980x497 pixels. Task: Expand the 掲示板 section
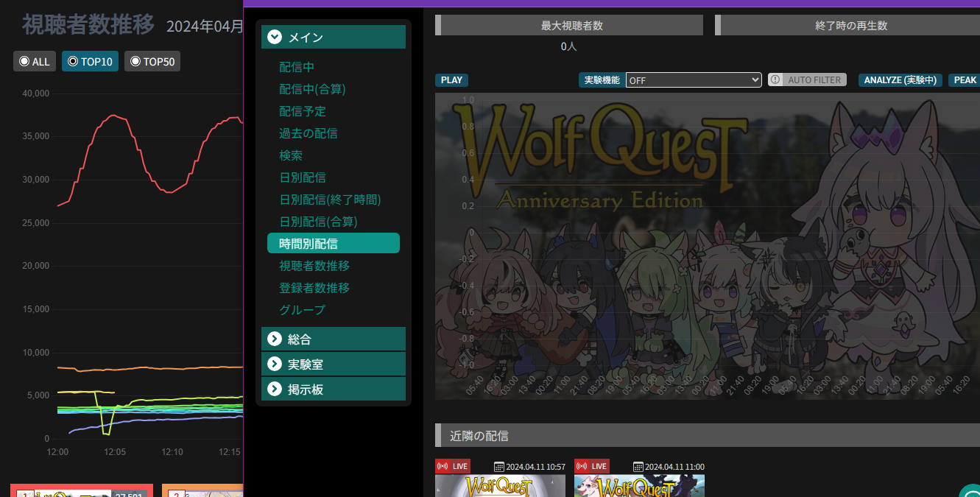(x=334, y=389)
